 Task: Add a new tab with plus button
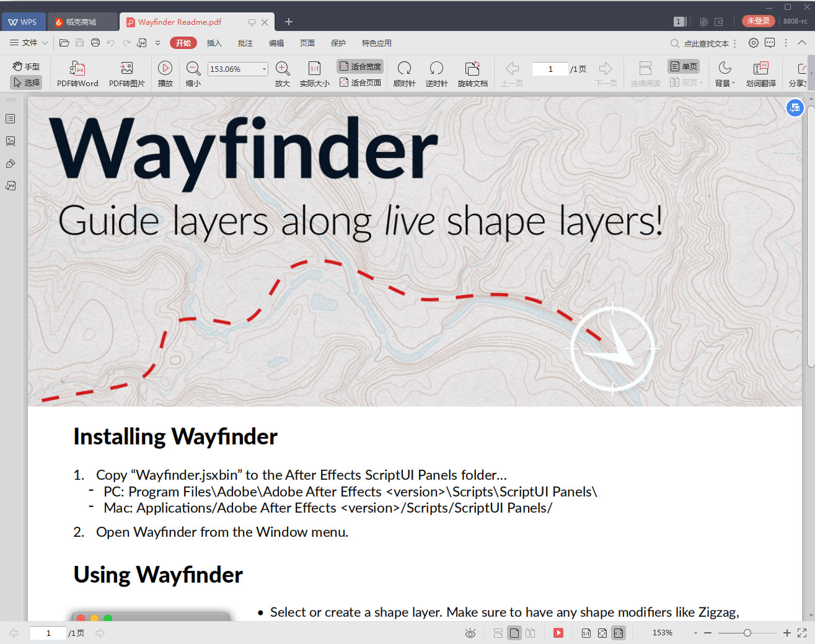coord(288,22)
